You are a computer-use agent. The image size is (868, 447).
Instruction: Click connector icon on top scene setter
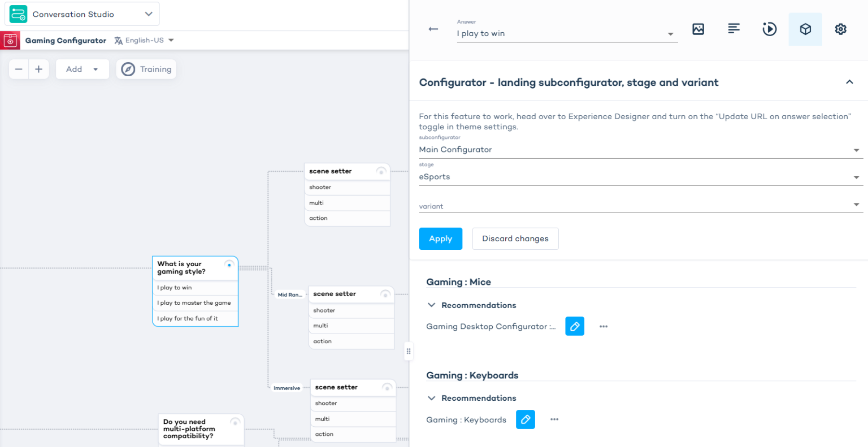tap(381, 171)
